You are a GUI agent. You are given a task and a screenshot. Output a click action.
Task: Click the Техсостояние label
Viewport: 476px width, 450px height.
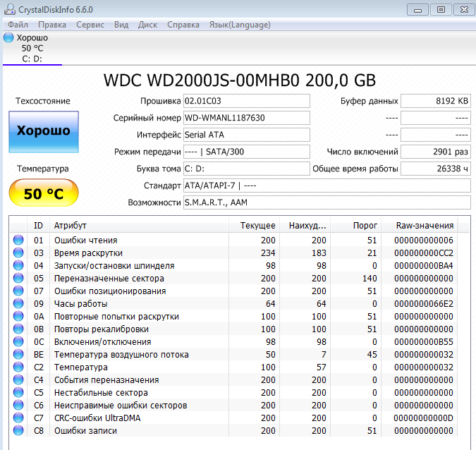(43, 101)
